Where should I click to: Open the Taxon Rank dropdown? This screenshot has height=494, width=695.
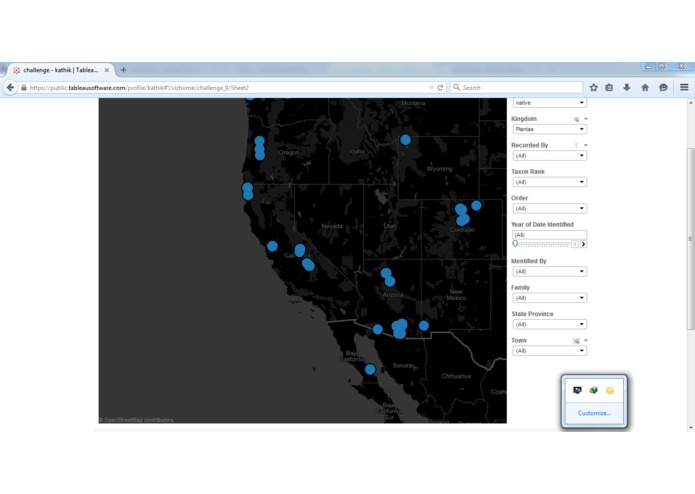[550, 182]
